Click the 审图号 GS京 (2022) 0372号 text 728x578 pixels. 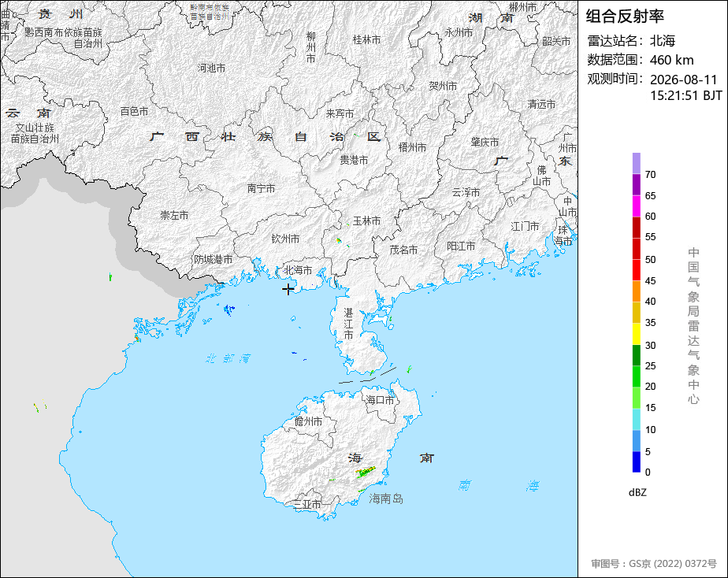pyautogui.click(x=654, y=564)
